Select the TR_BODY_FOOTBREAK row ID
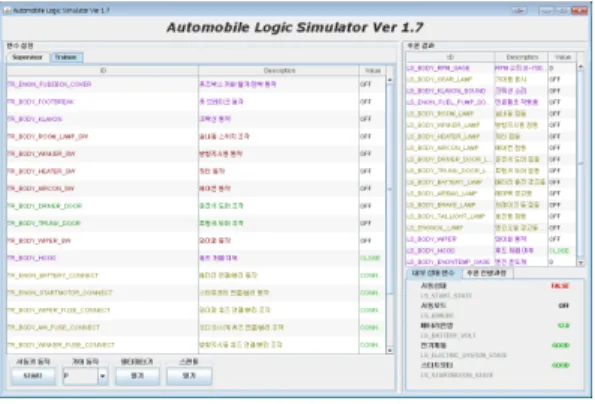595x404 pixels. (x=41, y=102)
